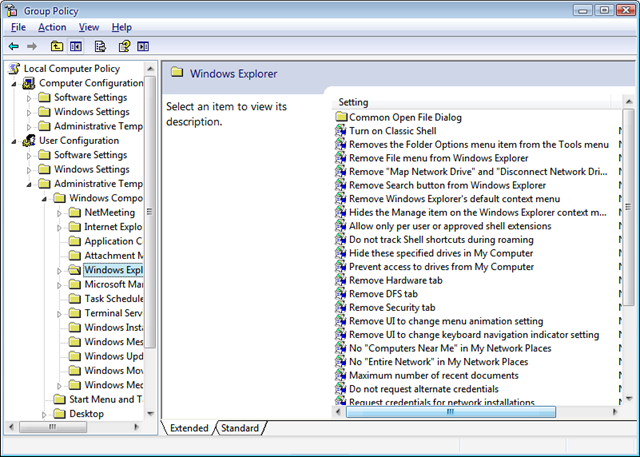Expand the Desktop tree node
The image size is (640, 457).
[44, 415]
